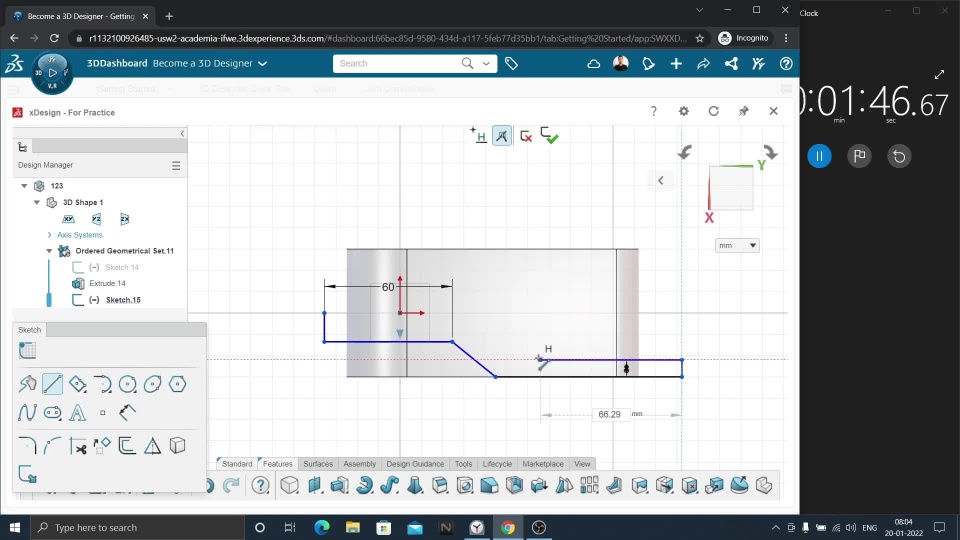The height and width of the screenshot is (540, 960).
Task: Select Extrude.14 in the tree
Action: click(x=107, y=283)
